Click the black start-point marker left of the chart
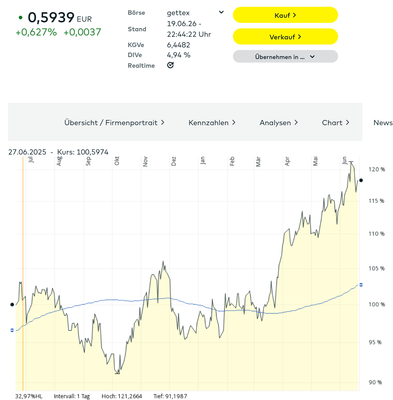Viewport: 393px width, 400px height. [12, 304]
